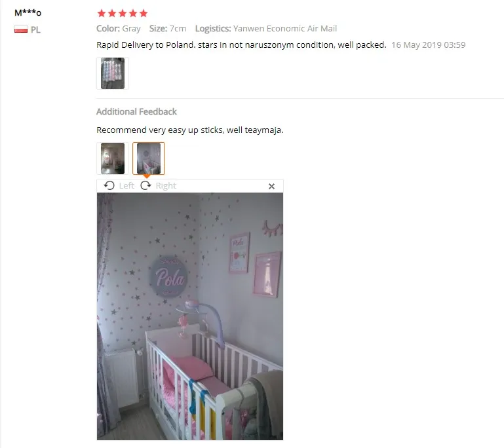This screenshot has height=448, width=504.
Task: Select the orange-highlighted crib room thumbnail
Action: coord(149,159)
